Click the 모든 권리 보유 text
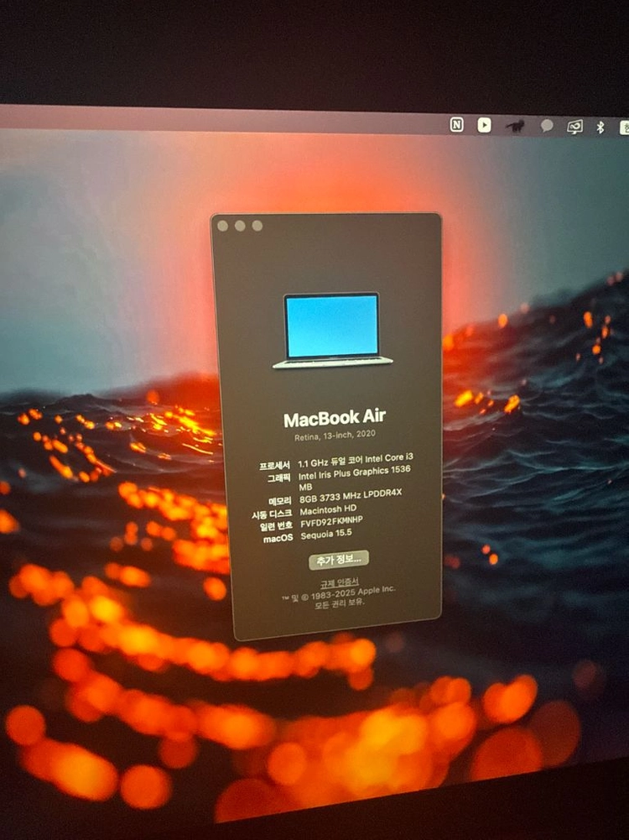This screenshot has height=840, width=629. 339,603
